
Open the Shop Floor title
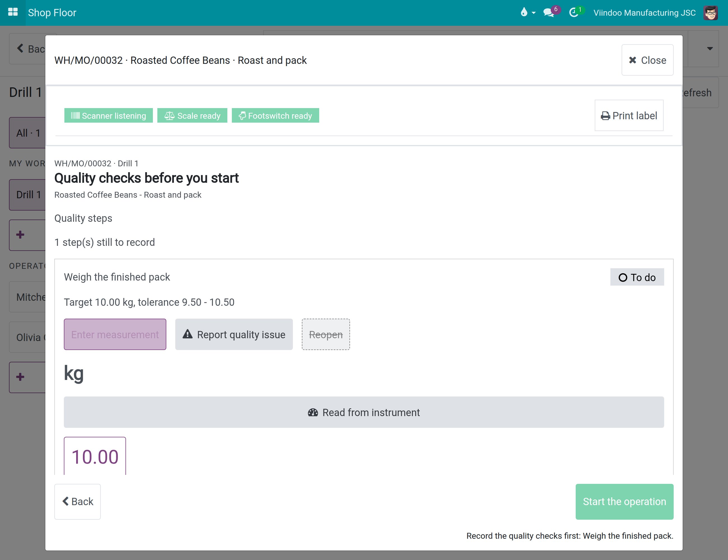coord(52,13)
